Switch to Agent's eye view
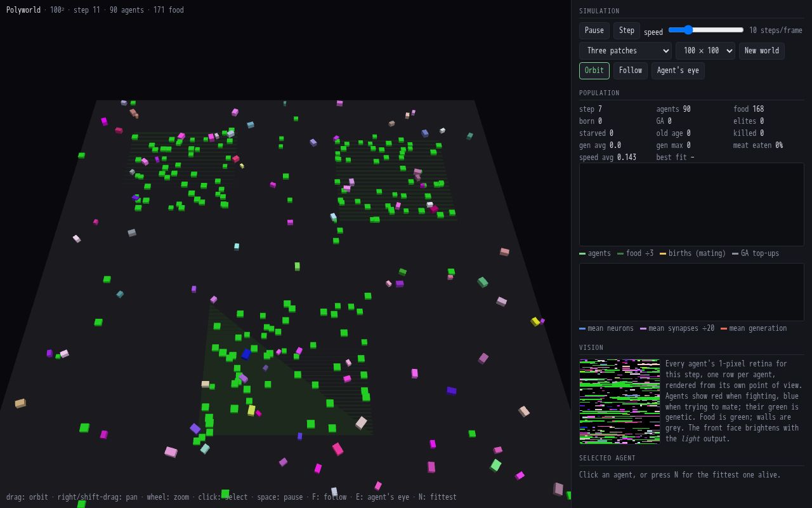The image size is (812, 508). click(678, 70)
